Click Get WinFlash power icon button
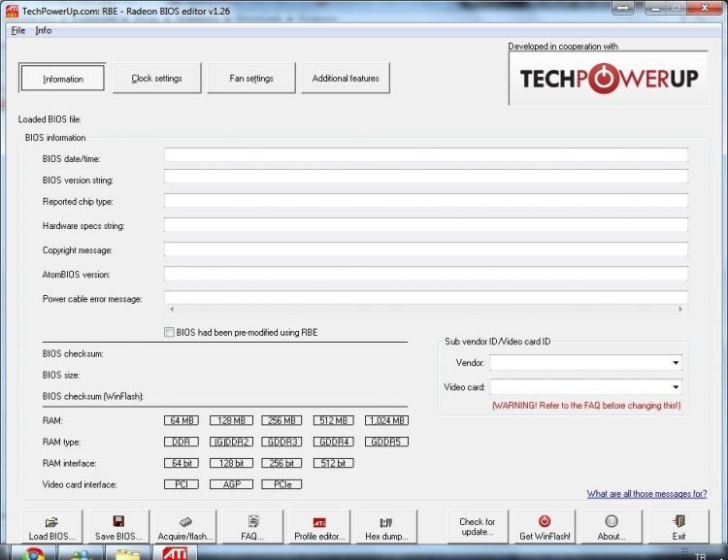728x560 pixels. tap(545, 527)
